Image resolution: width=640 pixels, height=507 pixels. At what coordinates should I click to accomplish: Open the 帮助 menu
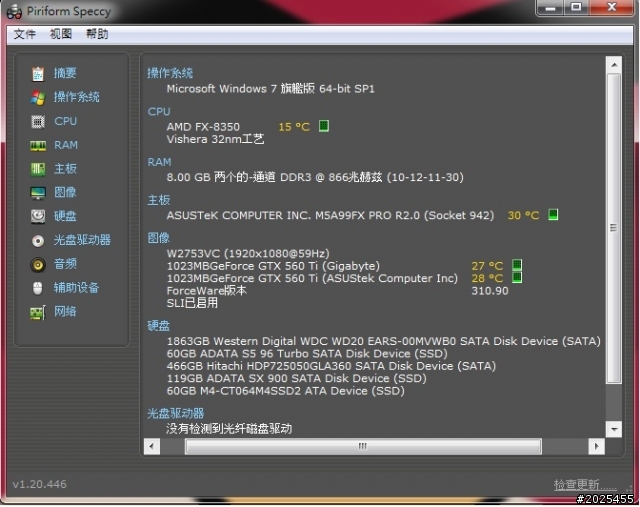tap(97, 34)
